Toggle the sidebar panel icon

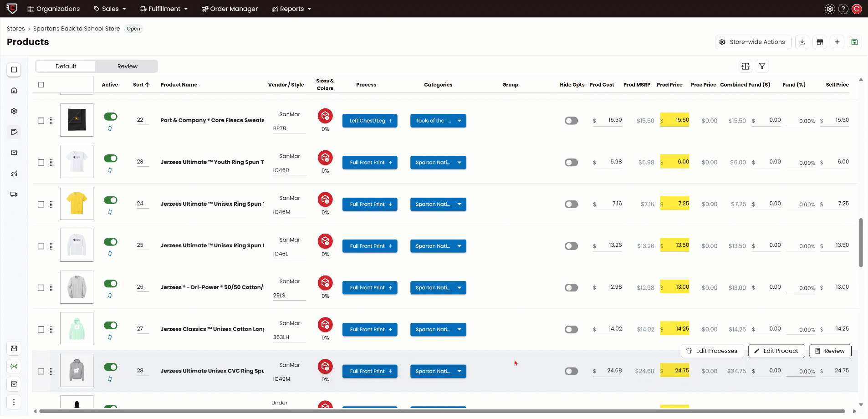click(x=14, y=70)
